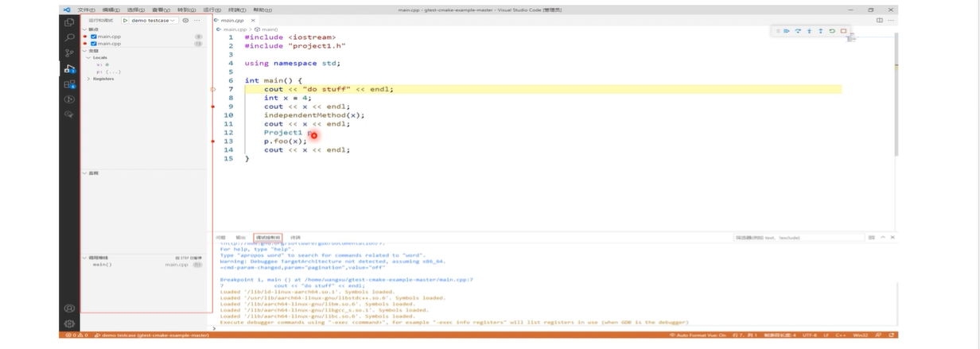
Task: Open the View menu
Action: (x=161, y=10)
